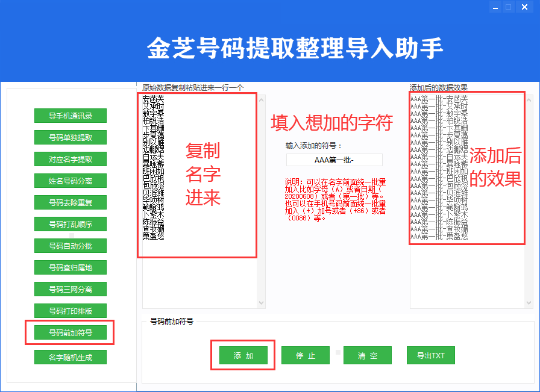The height and width of the screenshot is (392, 540).
Task: Open the 号码打乱顺序 shuffle tool
Action: [x=71, y=224]
